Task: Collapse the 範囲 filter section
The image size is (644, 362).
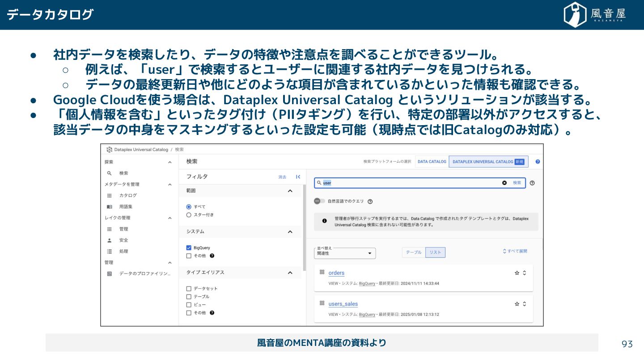Action: point(290,191)
